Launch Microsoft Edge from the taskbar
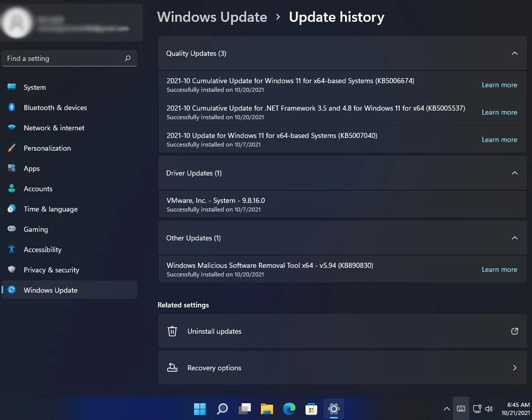532x420 pixels. point(289,409)
